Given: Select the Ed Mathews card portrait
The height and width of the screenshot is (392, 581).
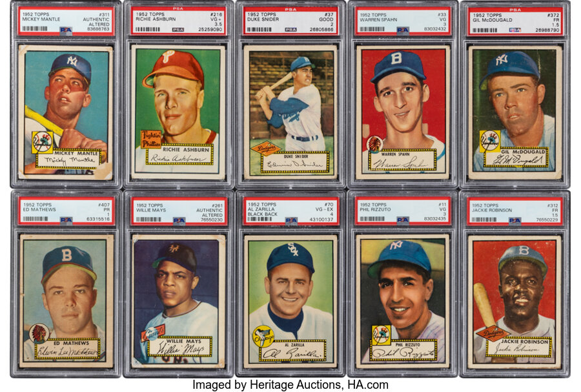Looking at the screenshot, I should (66, 301).
